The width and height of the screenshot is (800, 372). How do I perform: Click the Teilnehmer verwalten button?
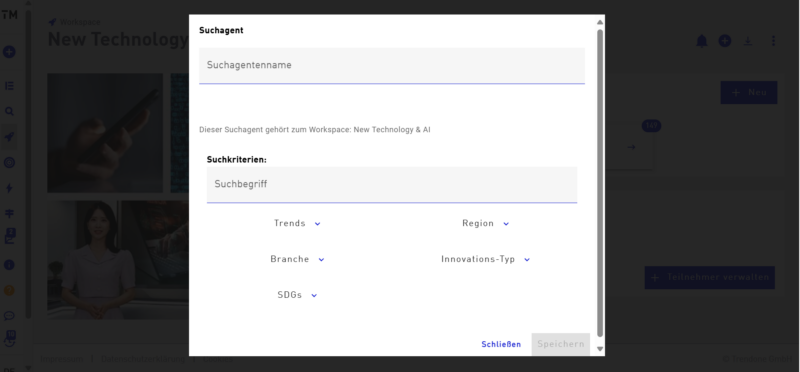pyautogui.click(x=710, y=278)
